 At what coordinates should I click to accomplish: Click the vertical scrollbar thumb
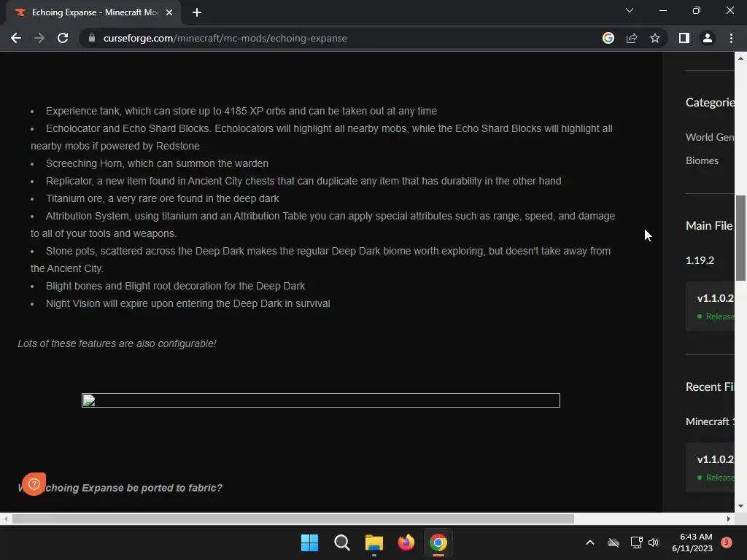[x=740, y=238]
